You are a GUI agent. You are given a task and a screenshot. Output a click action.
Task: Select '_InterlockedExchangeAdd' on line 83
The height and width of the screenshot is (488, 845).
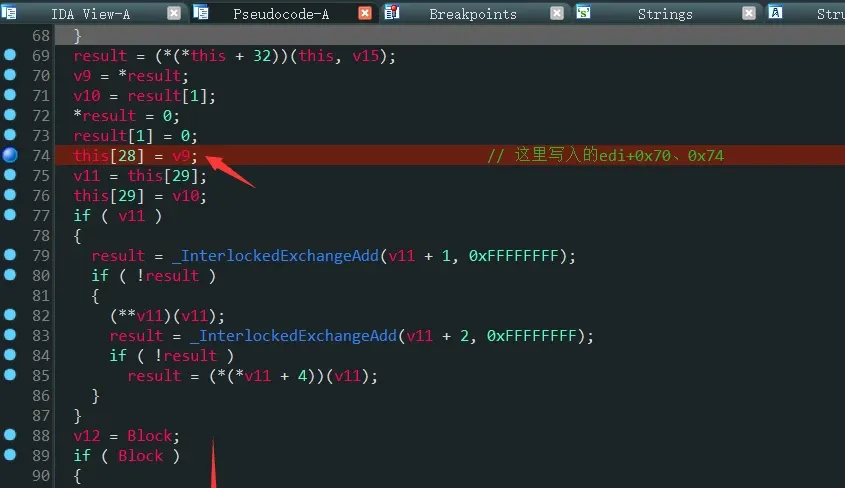point(293,336)
